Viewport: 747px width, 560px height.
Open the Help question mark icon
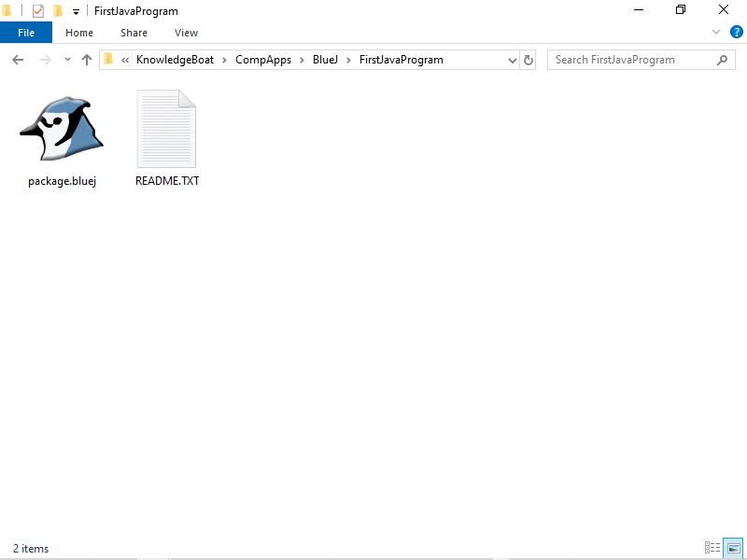[x=737, y=33]
